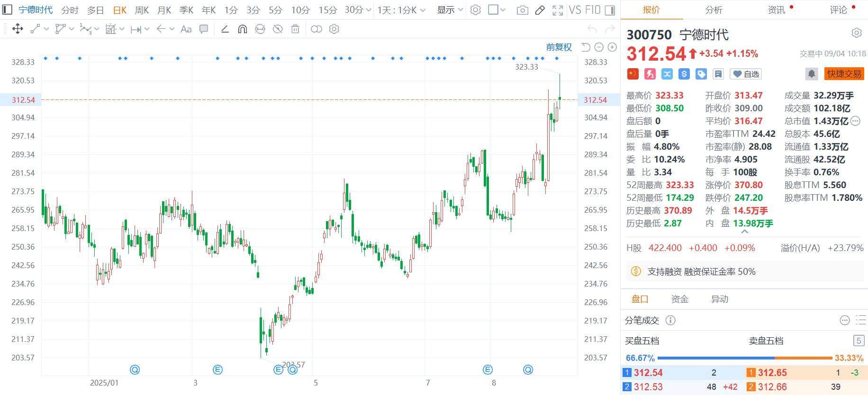Click the zoom in plus button on chart
Image resolution: width=868 pixels, height=395 pixels.
pos(612,47)
